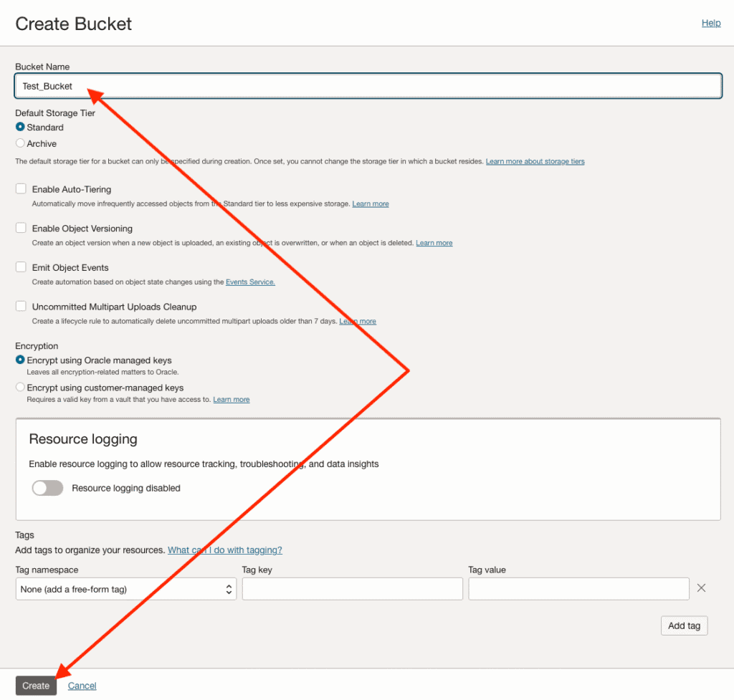
Task: Cancel the bucket creation
Action: pyautogui.click(x=82, y=686)
